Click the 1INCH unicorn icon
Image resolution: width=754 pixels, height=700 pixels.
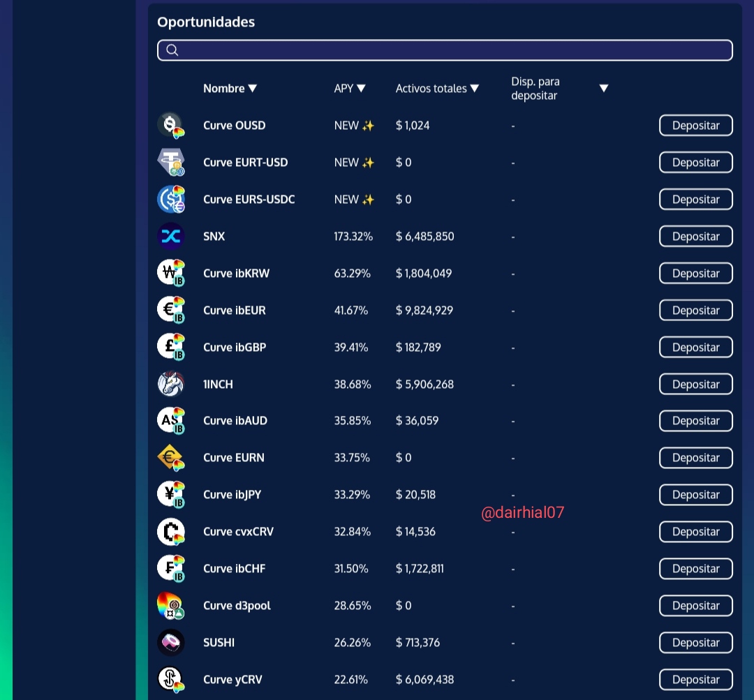click(x=171, y=384)
